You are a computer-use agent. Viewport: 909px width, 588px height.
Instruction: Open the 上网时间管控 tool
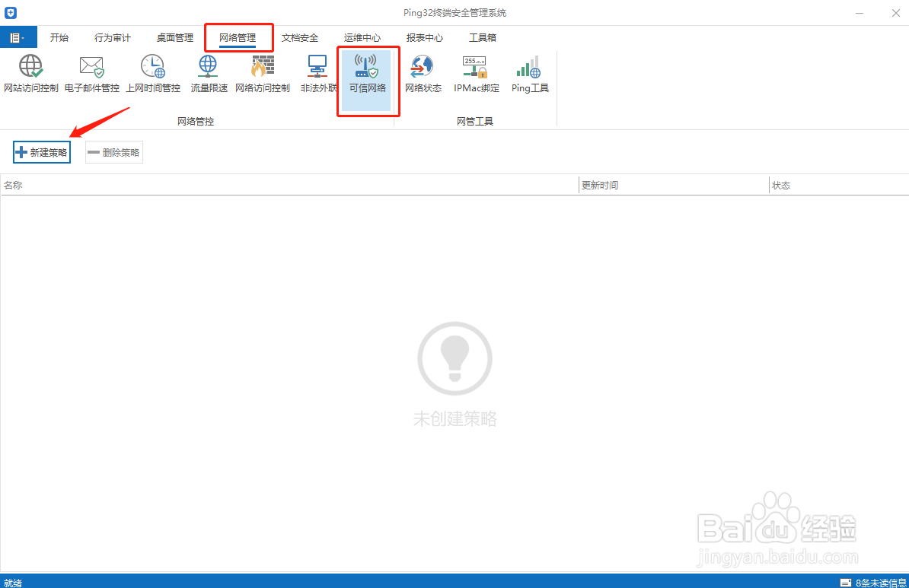tap(153, 74)
